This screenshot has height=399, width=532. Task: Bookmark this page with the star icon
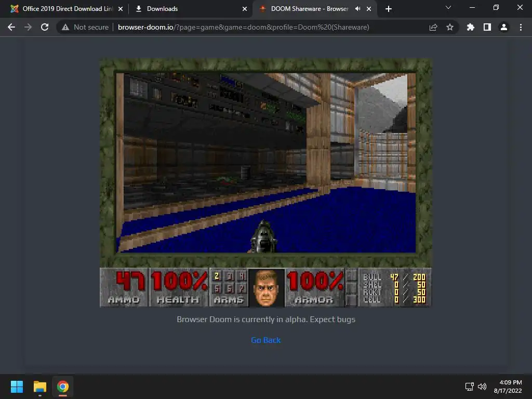click(x=450, y=27)
